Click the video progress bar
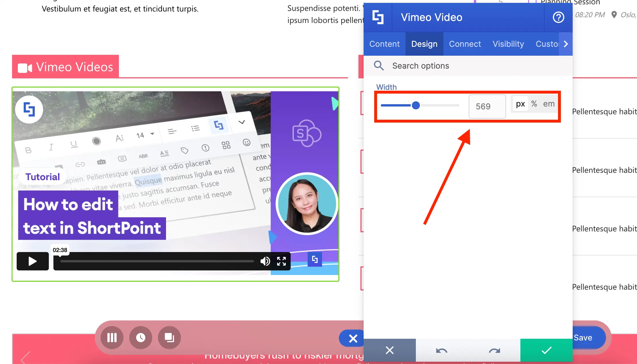This screenshot has height=364, width=637. click(x=157, y=261)
